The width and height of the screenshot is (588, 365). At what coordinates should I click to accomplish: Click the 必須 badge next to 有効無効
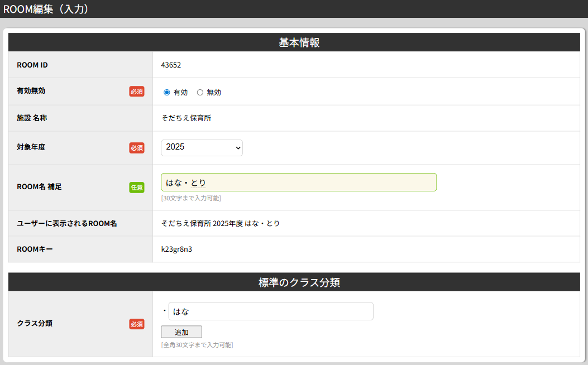pyautogui.click(x=137, y=92)
